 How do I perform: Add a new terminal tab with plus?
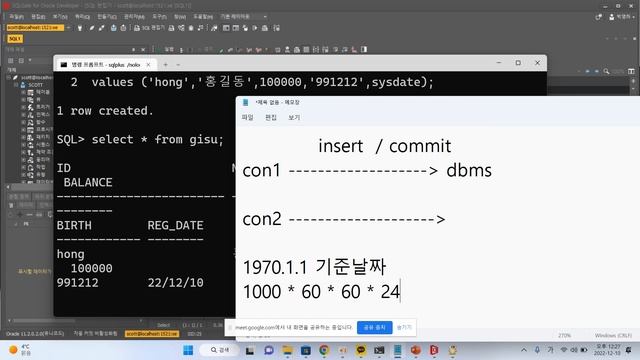[x=165, y=64]
